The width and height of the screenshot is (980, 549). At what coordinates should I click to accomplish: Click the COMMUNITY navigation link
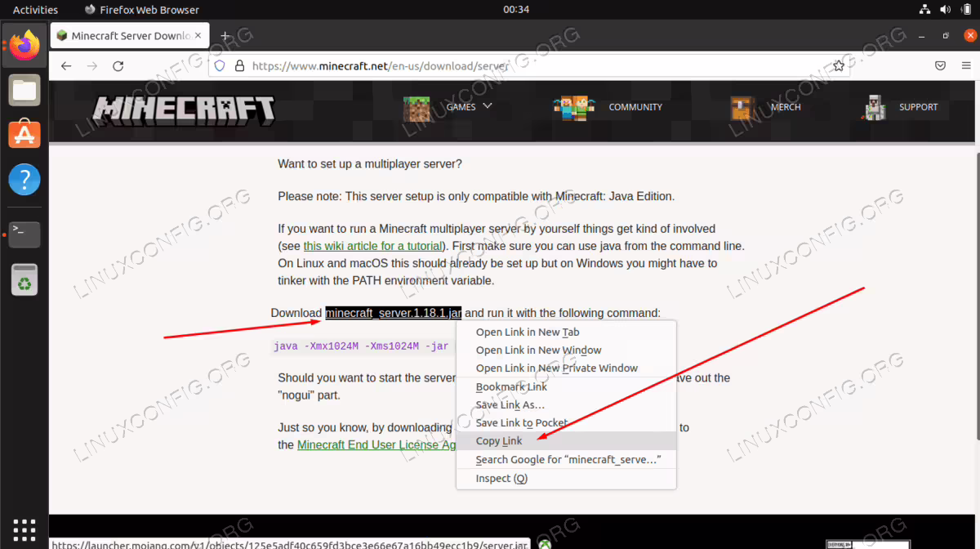(635, 107)
